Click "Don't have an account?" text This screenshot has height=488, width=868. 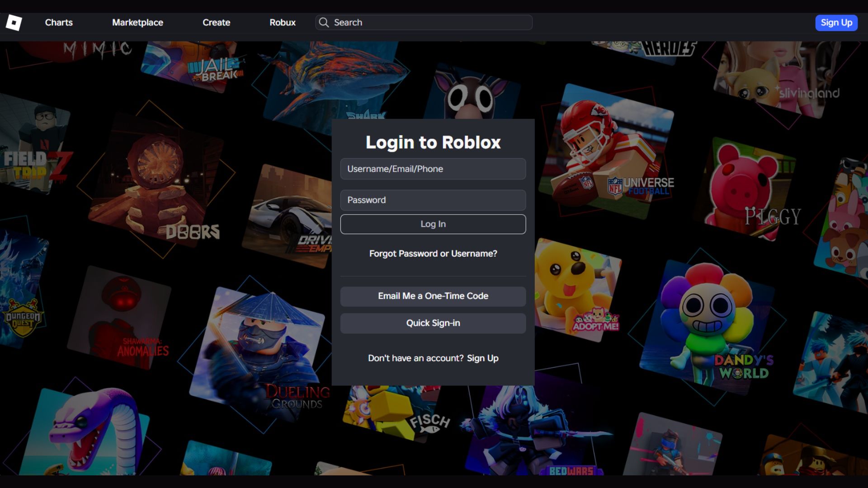(x=415, y=358)
